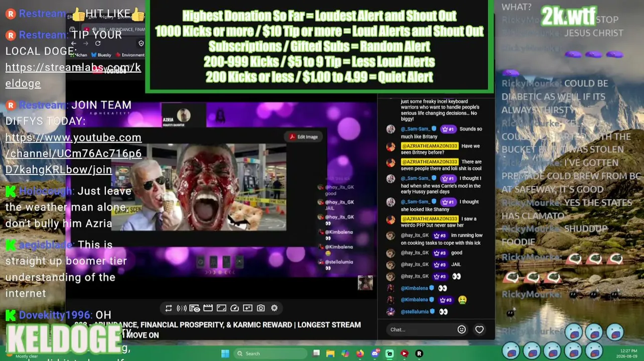
Task: Take a screenshot with the camera icon
Action: click(261, 308)
